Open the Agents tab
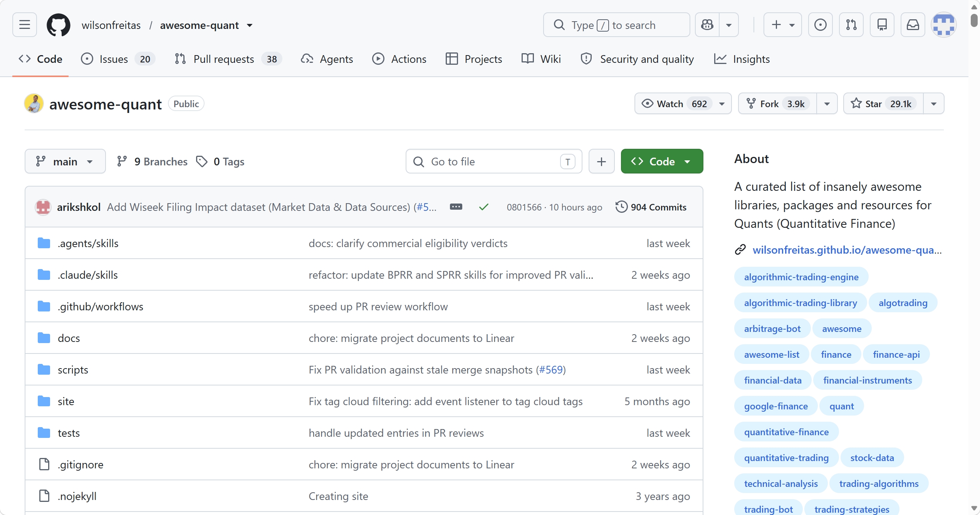This screenshot has height=515, width=980. tap(327, 59)
